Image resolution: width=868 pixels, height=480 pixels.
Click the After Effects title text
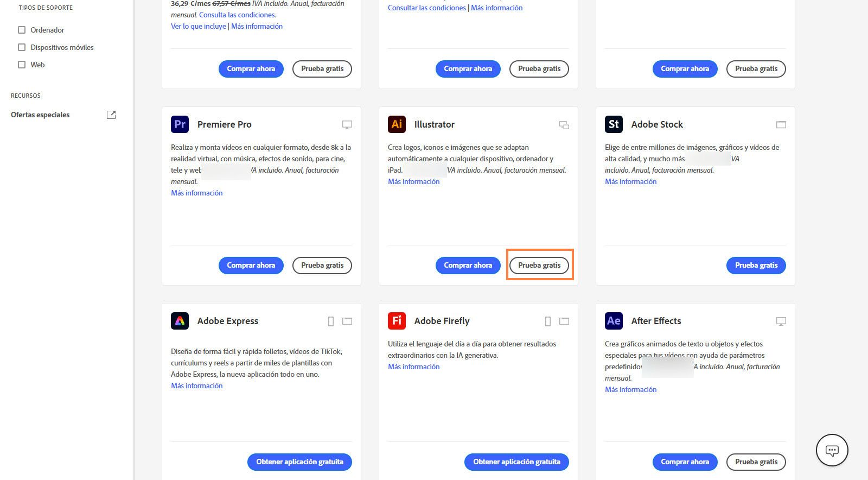tap(656, 321)
